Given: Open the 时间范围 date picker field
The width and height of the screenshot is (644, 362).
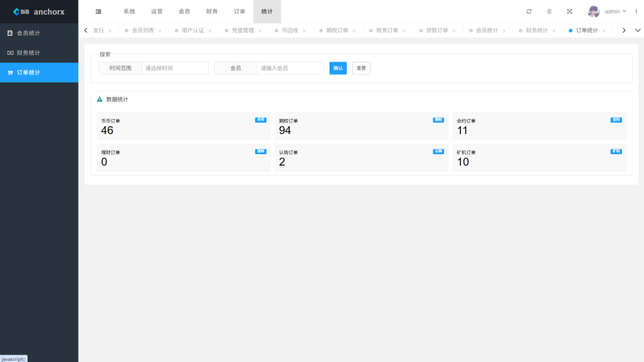Looking at the screenshot, I should 175,68.
